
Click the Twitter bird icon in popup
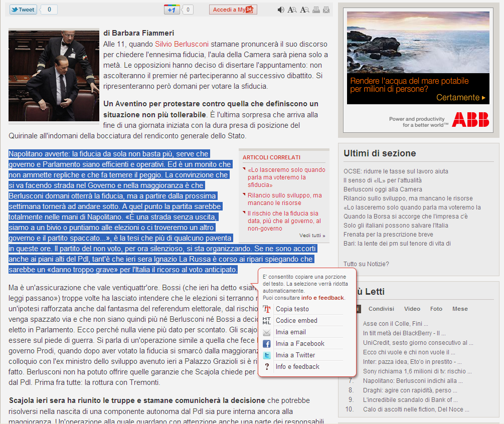point(267,355)
